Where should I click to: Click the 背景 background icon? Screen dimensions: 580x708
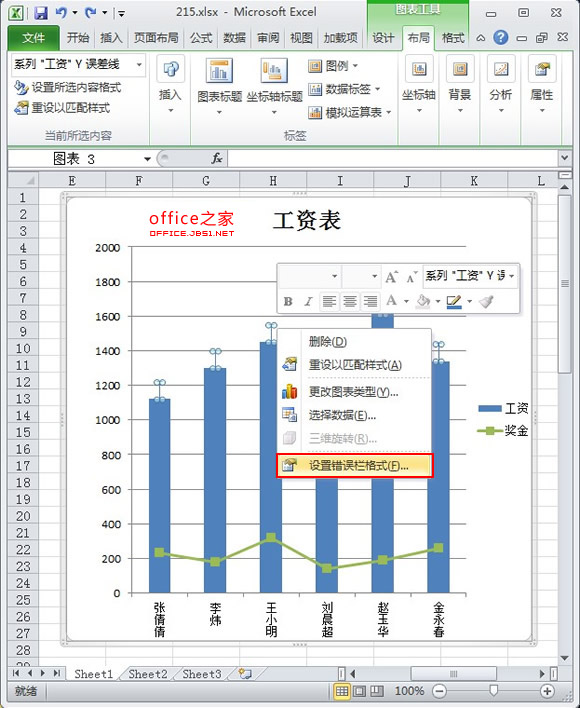(460, 69)
